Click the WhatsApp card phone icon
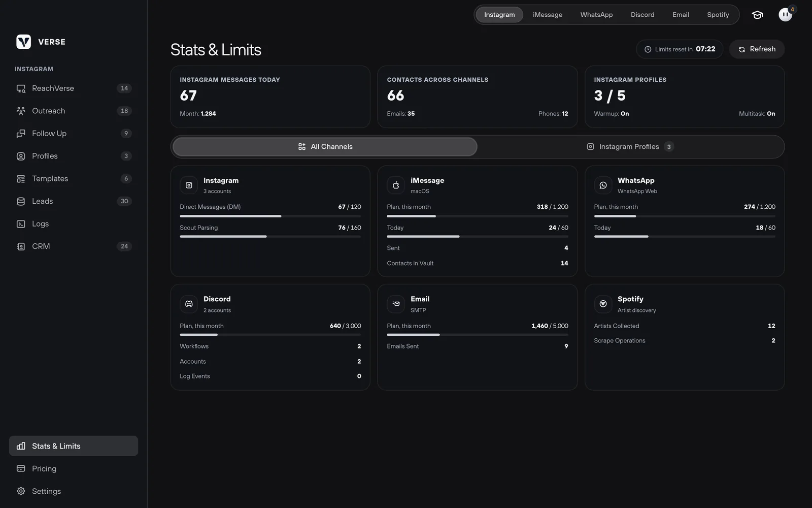This screenshot has height=508, width=812. pos(603,185)
